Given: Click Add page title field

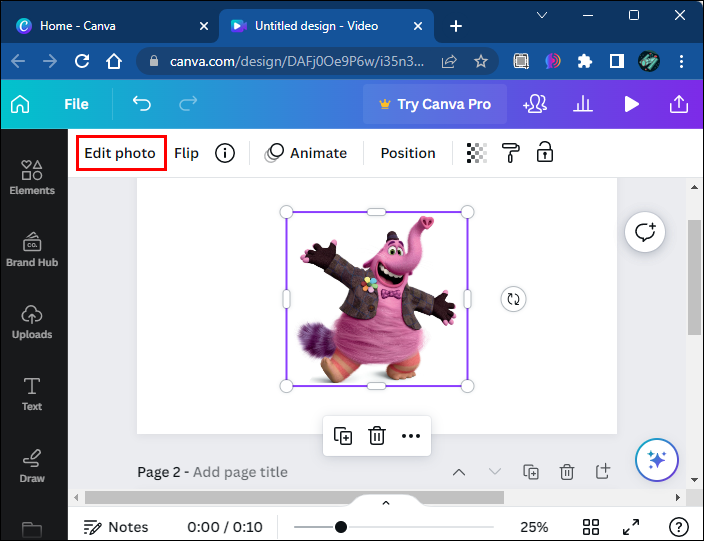Looking at the screenshot, I should coord(240,472).
